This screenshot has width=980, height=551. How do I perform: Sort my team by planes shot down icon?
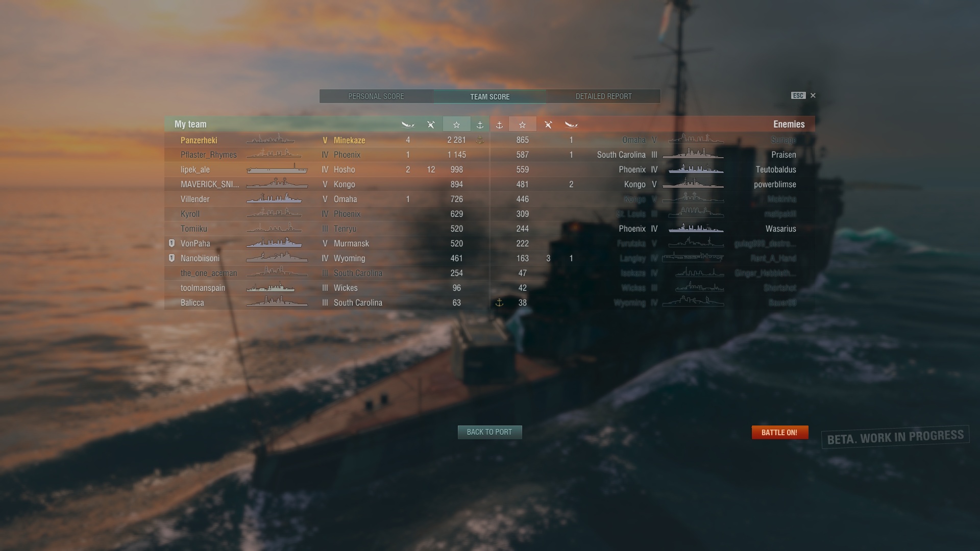click(x=431, y=124)
